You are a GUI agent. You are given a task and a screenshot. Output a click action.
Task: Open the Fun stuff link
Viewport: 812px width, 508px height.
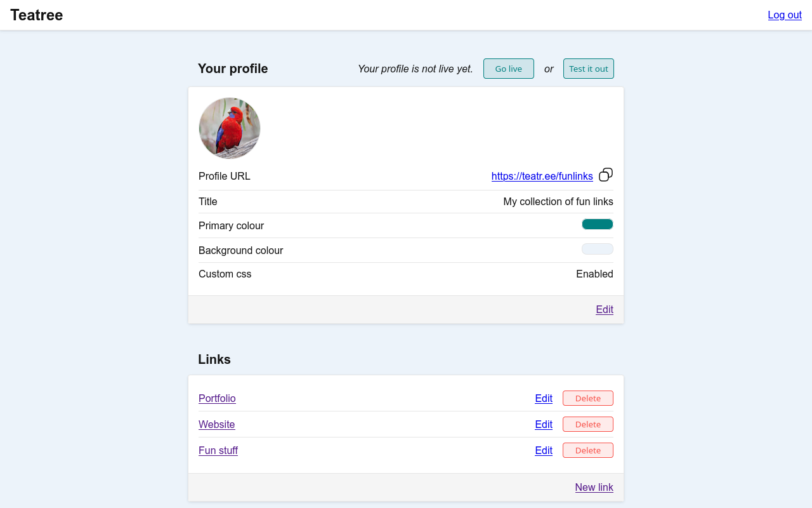tap(218, 450)
